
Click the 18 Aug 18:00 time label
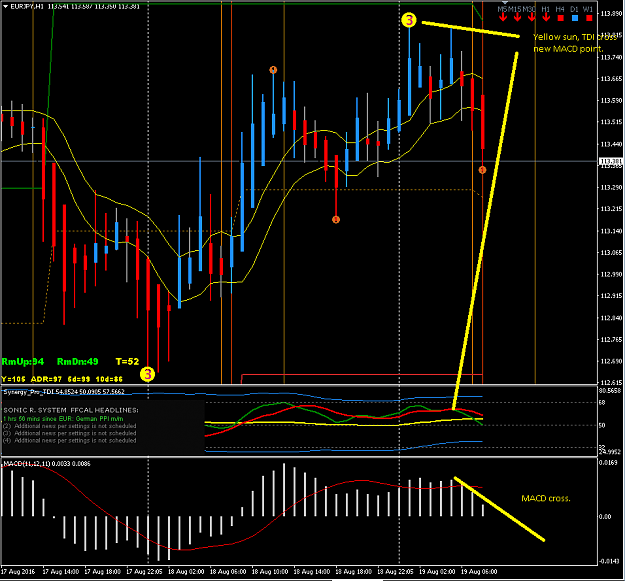coord(354,572)
